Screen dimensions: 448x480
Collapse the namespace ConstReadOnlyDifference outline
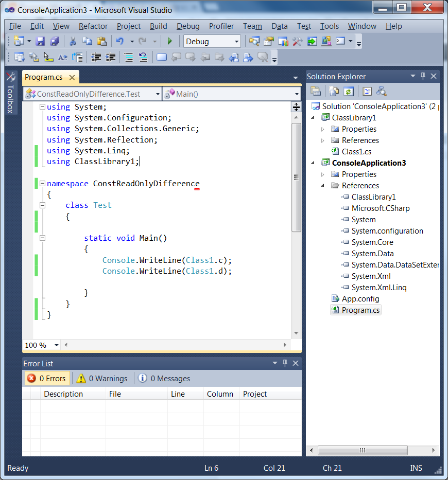click(x=42, y=184)
